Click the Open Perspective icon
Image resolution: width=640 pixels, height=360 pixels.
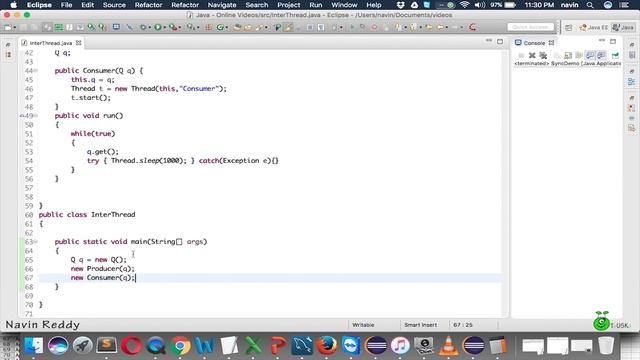pos(568,27)
